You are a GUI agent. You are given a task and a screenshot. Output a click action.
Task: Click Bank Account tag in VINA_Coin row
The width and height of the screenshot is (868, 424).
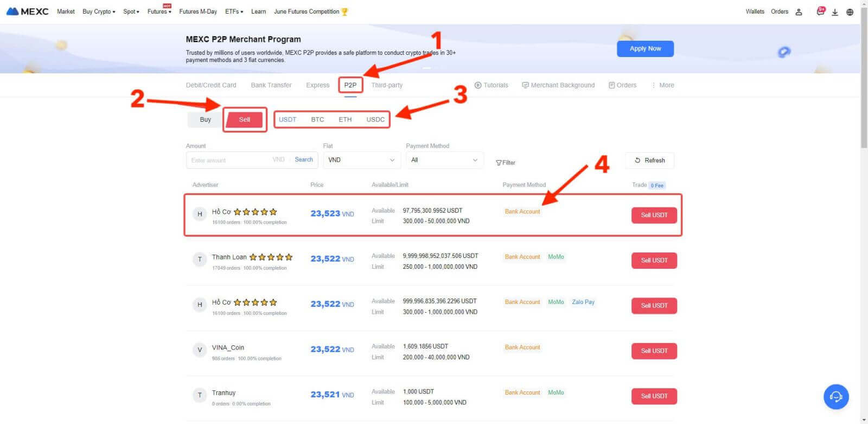point(522,347)
